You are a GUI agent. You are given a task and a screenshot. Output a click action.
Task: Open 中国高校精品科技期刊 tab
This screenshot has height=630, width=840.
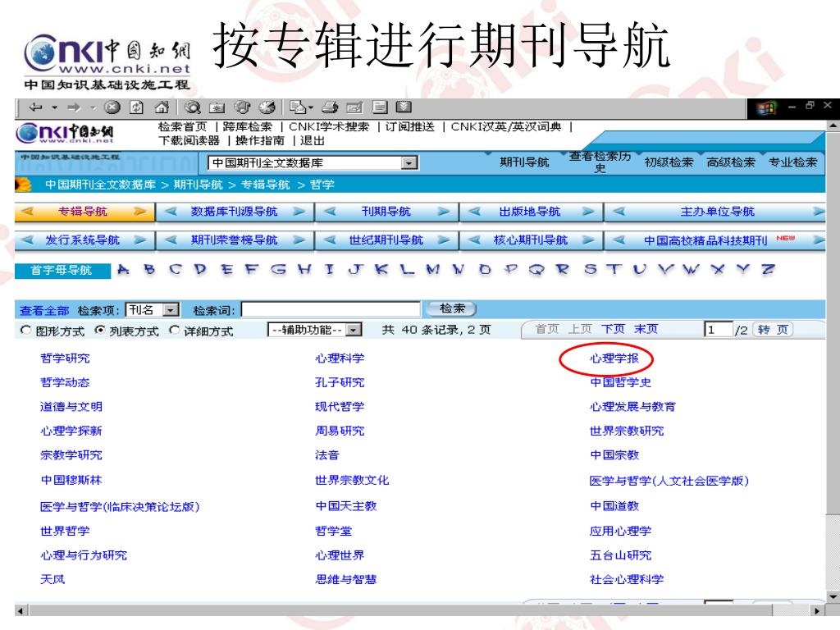click(717, 240)
